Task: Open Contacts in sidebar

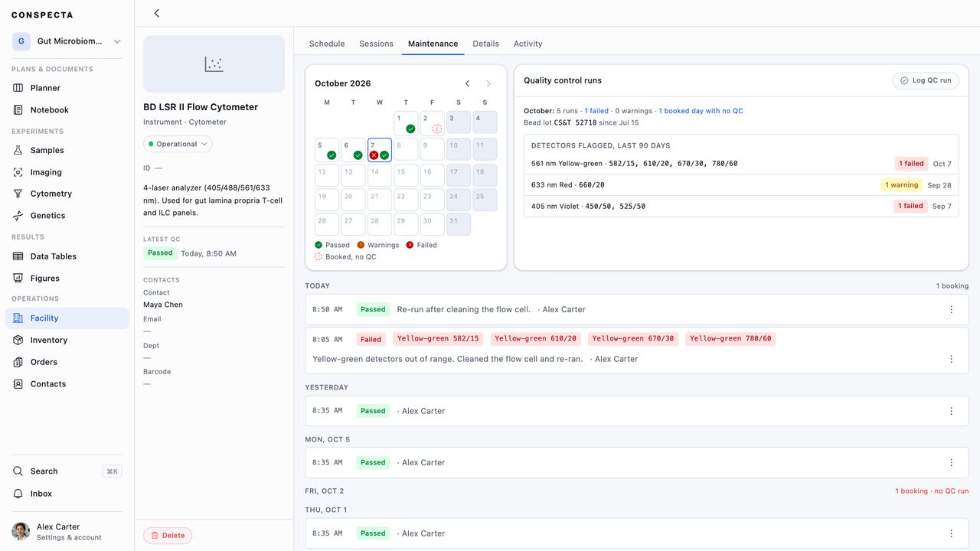Action: click(67, 384)
